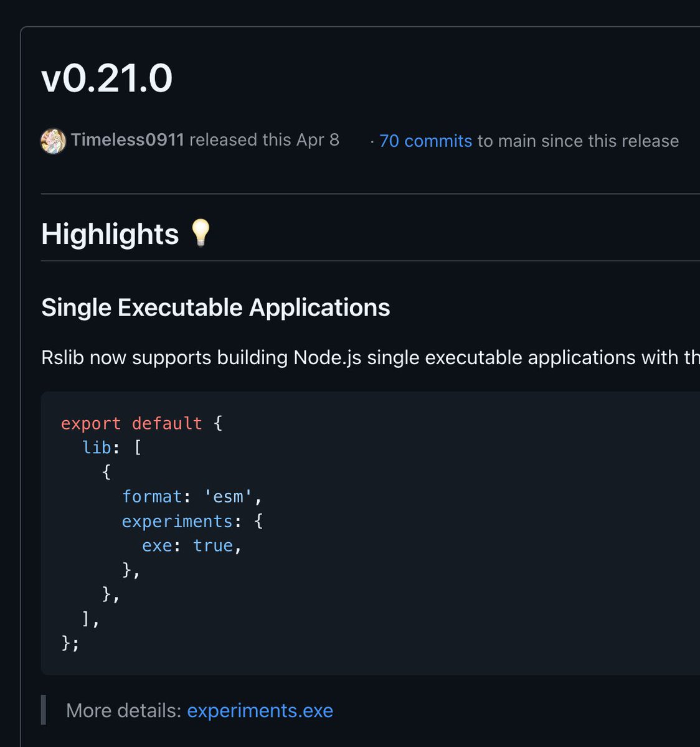Click the 'released this Apr 8' text

[265, 140]
